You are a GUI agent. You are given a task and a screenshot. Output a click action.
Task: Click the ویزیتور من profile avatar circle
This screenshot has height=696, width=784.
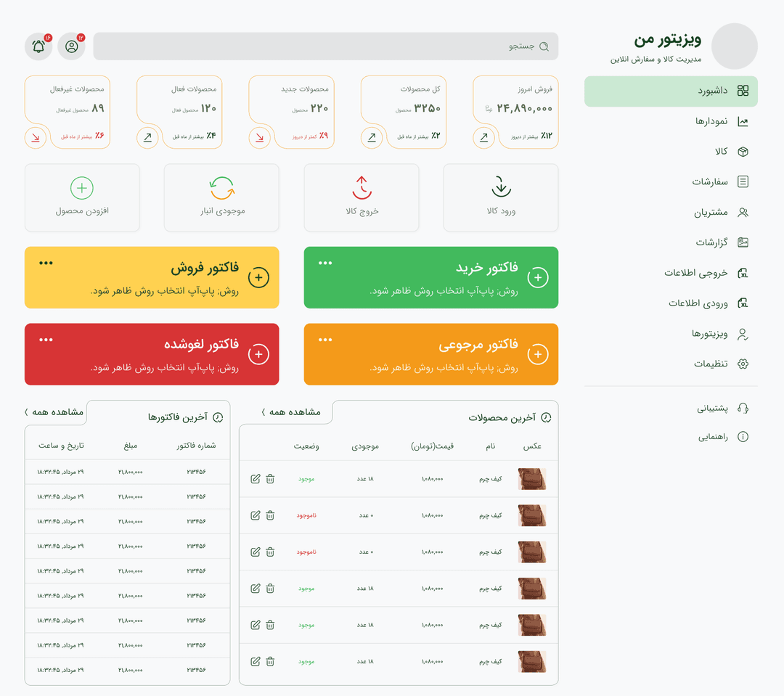point(734,46)
